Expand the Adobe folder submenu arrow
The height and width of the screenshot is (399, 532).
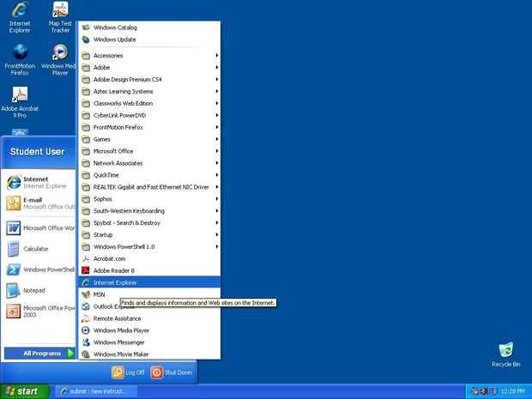216,67
